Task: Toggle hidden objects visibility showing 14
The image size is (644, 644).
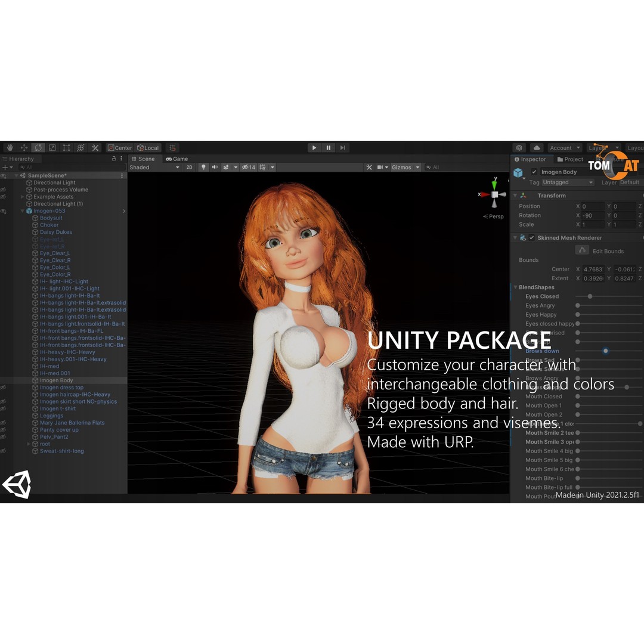Action: [249, 167]
